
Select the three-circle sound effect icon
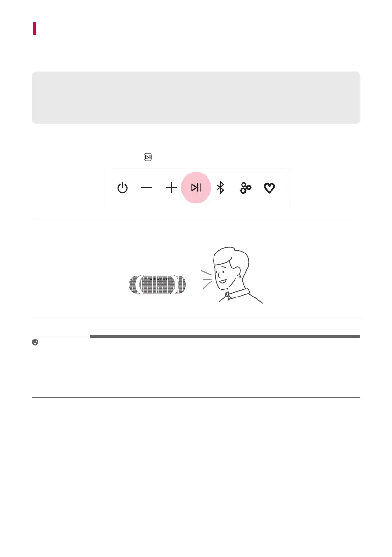[245, 188]
